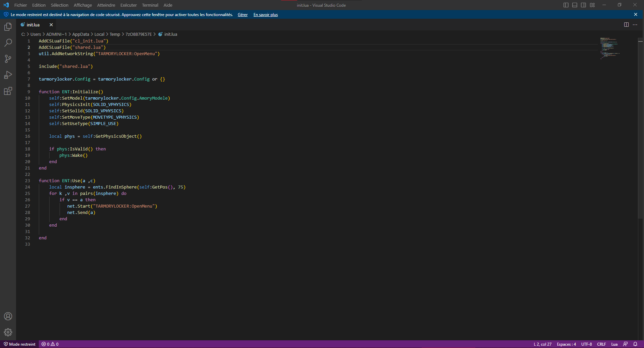The height and width of the screenshot is (348, 644).
Task: Open Customize Layout icon
Action: pos(592,5)
